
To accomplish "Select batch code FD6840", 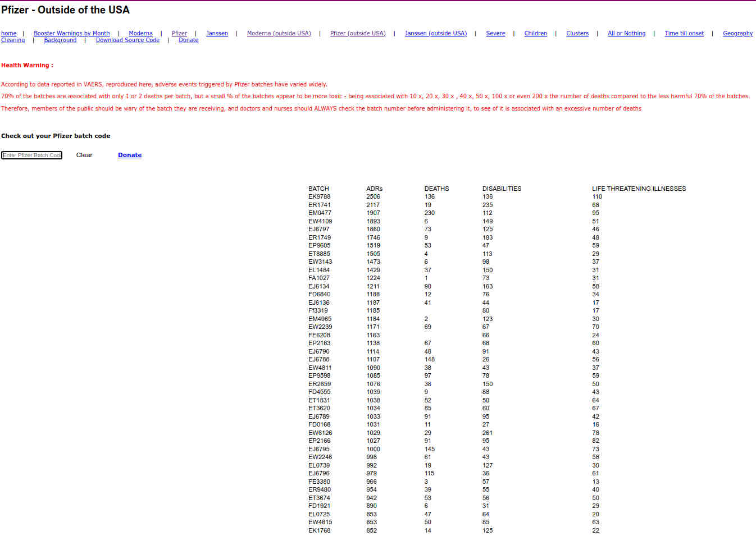I will click(x=320, y=295).
